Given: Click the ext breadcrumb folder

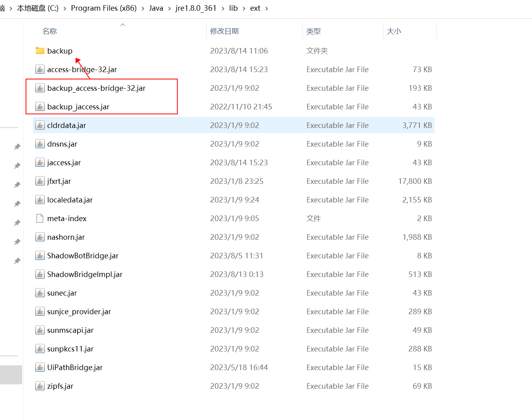Looking at the screenshot, I should click(x=255, y=8).
